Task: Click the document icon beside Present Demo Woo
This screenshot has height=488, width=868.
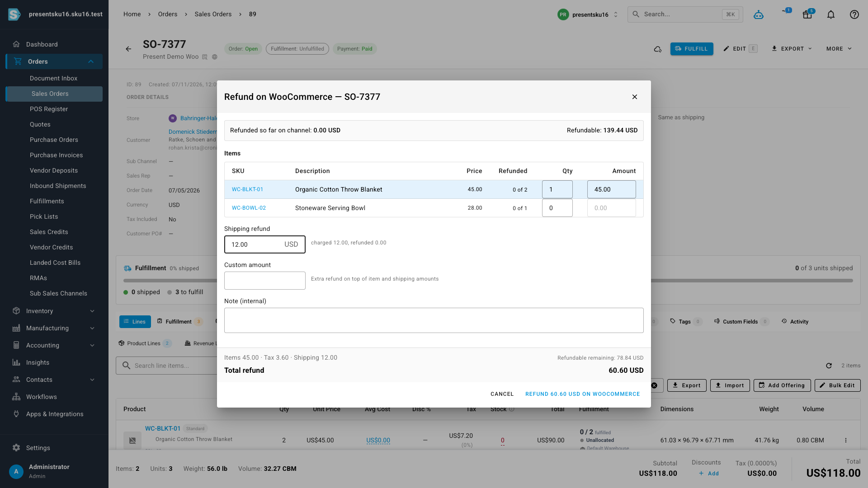Action: [x=205, y=57]
